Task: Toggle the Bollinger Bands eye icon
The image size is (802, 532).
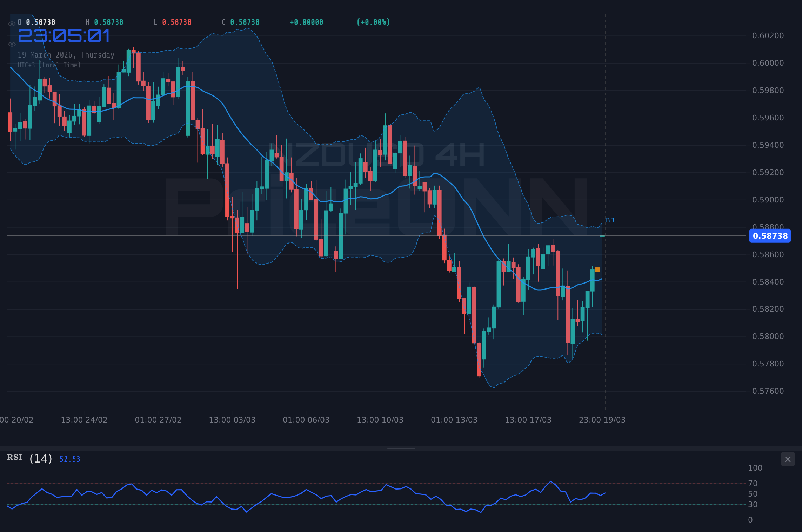Action: (x=12, y=44)
